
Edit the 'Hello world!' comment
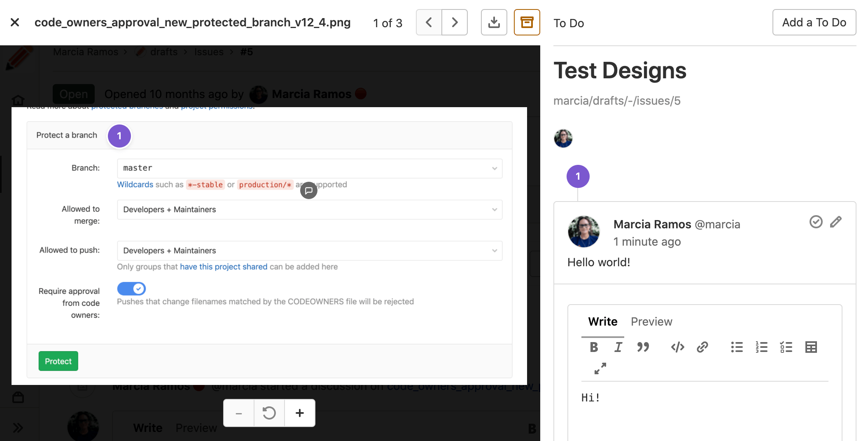coord(835,222)
